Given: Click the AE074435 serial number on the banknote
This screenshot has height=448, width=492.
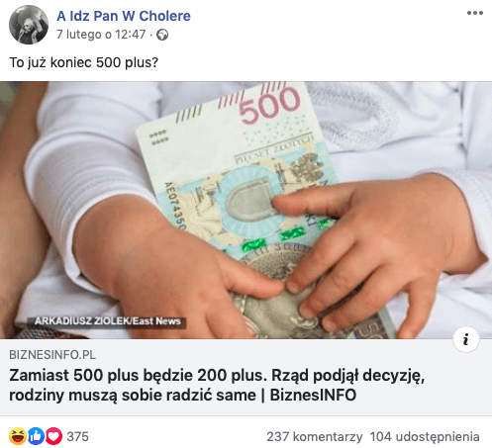Looking at the screenshot, I should click(175, 206).
